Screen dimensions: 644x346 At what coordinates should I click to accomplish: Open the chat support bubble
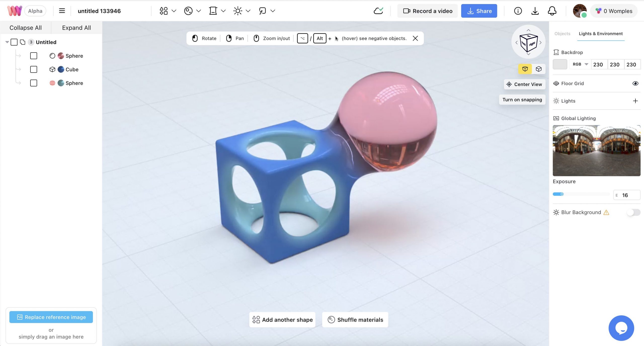pyautogui.click(x=621, y=328)
